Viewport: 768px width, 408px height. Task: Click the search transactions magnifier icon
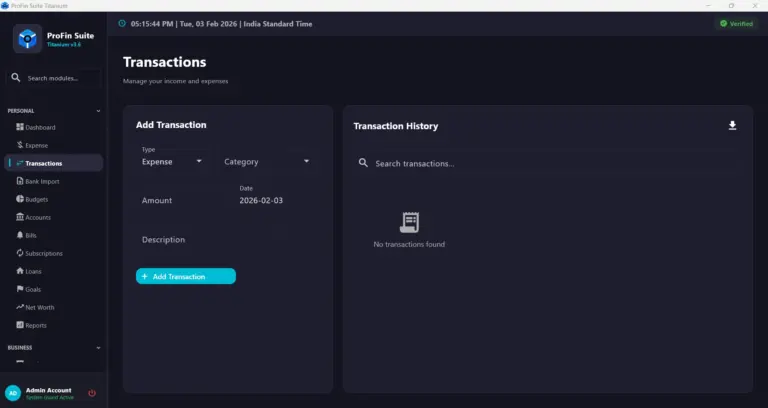coord(363,163)
